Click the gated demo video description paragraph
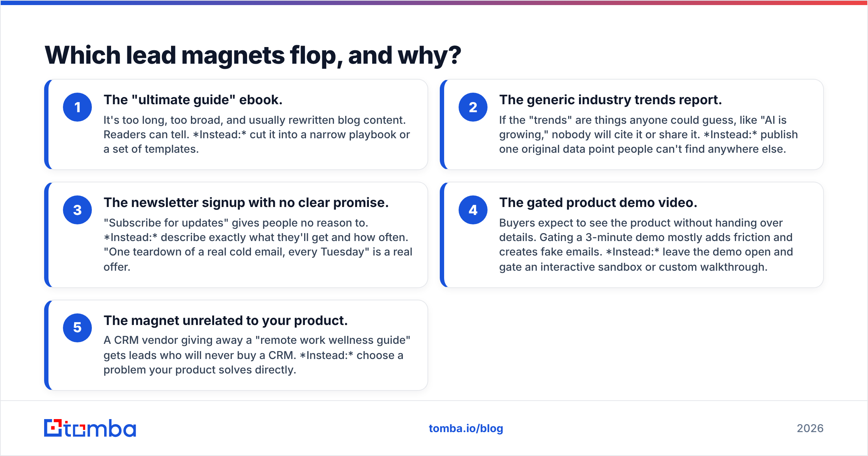 coord(646,245)
